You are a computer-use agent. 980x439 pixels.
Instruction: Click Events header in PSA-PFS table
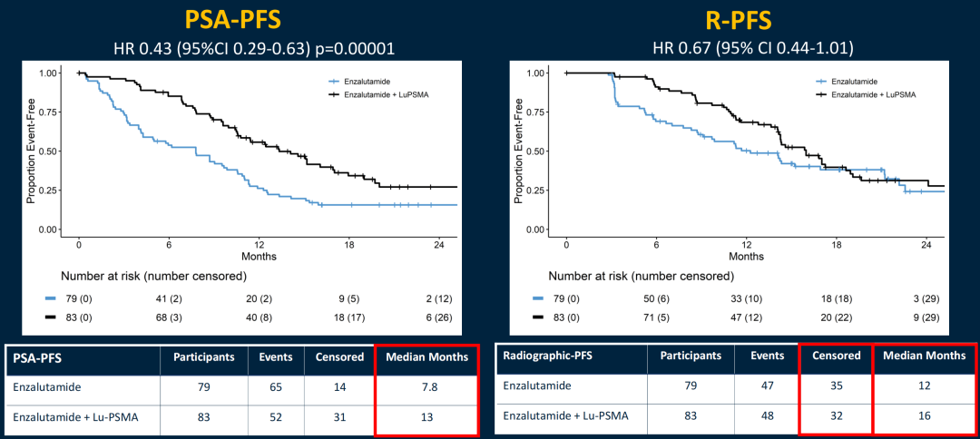(x=276, y=356)
